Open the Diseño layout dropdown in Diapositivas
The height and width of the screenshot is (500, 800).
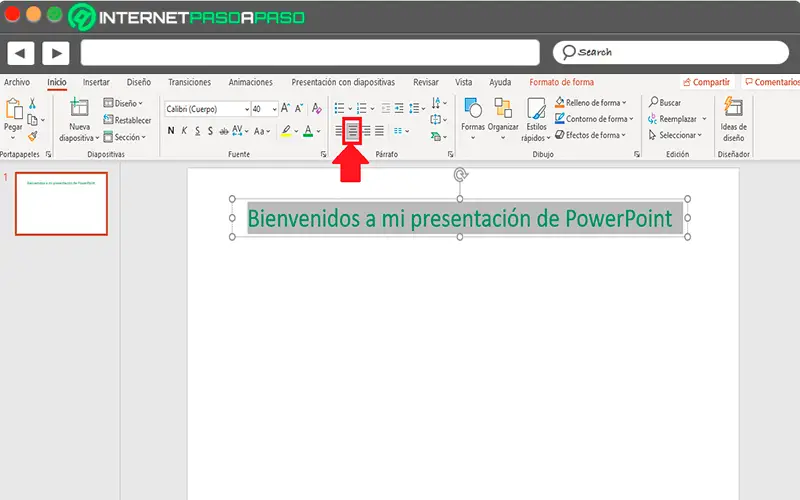123,103
